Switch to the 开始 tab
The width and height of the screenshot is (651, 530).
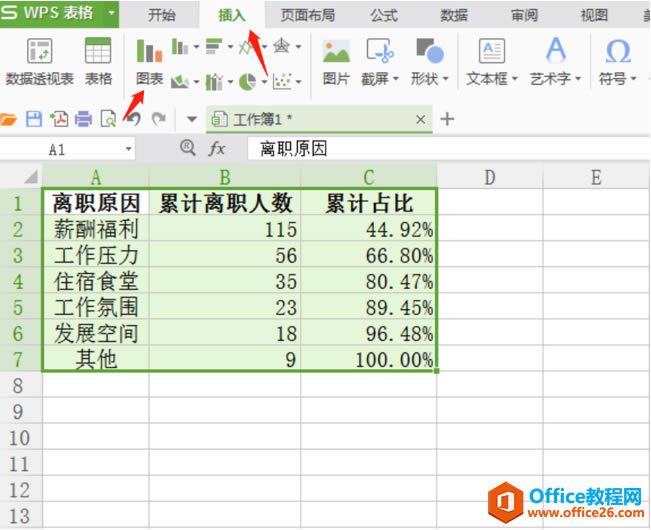click(162, 15)
